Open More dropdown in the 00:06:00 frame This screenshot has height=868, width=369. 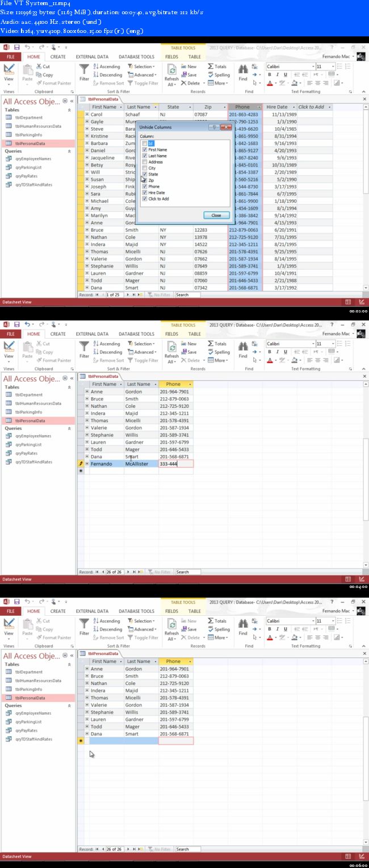point(218,637)
